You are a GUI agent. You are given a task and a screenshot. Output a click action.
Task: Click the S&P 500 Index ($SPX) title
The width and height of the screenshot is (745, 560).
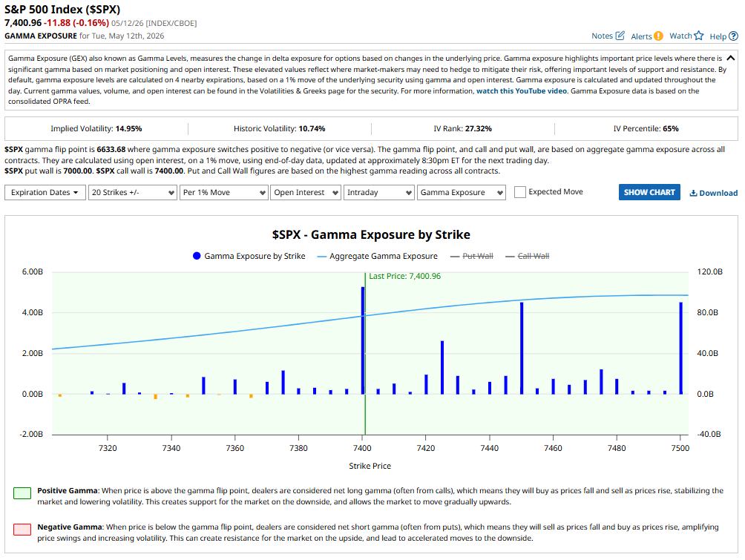(62, 10)
